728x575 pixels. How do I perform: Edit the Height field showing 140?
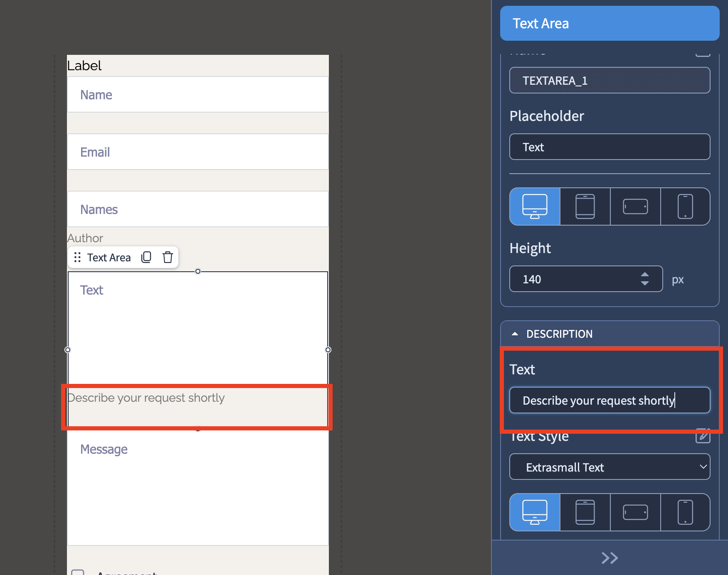pos(586,279)
